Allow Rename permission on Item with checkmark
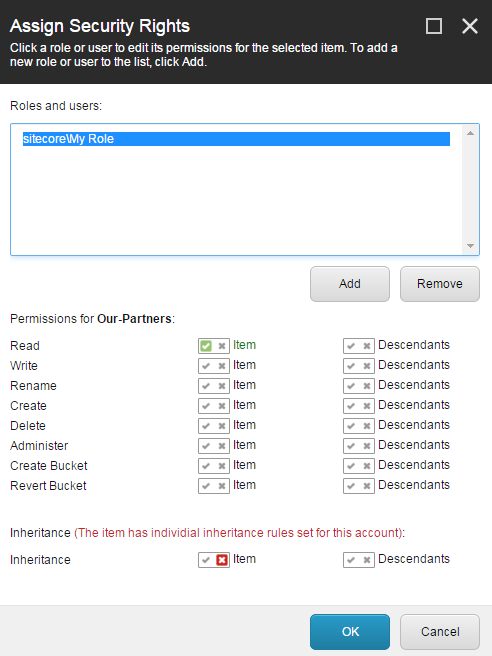 (206, 386)
